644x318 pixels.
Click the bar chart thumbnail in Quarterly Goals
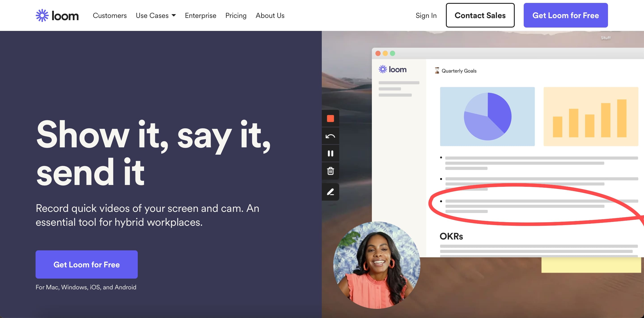(591, 116)
